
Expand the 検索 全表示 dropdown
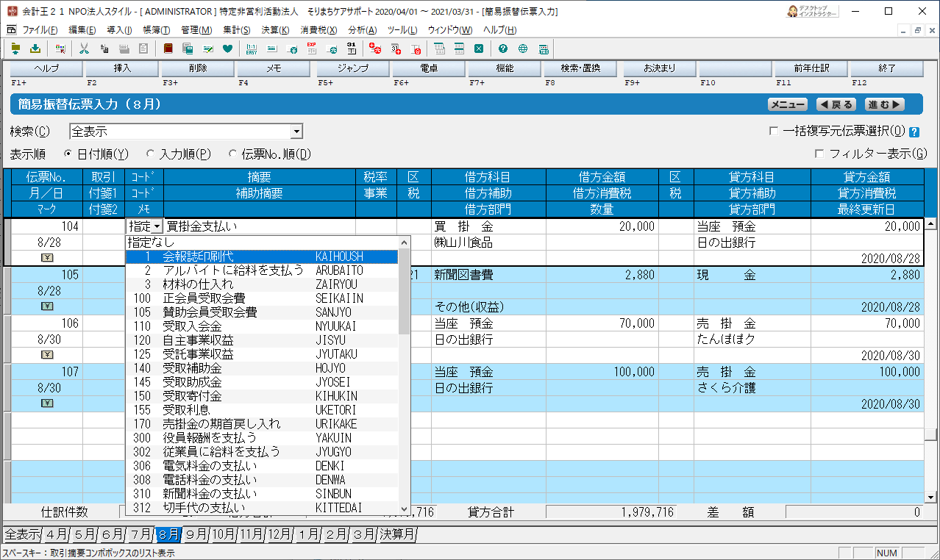296,132
